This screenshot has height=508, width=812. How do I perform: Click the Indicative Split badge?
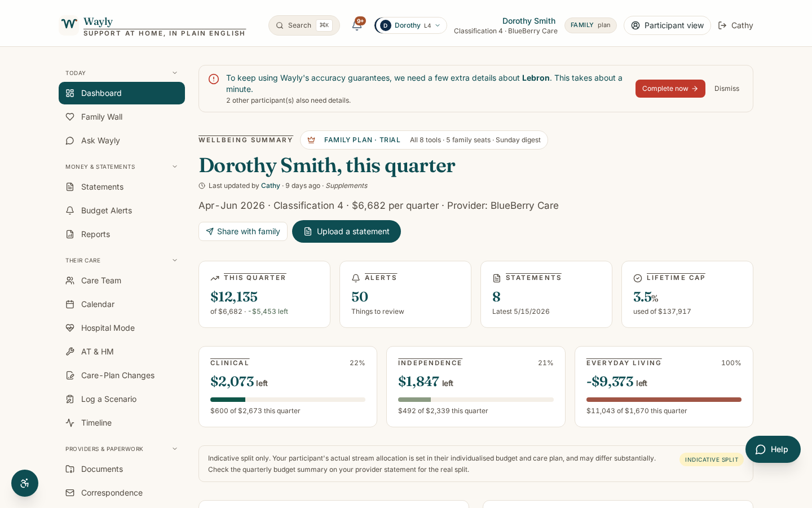[712, 459]
